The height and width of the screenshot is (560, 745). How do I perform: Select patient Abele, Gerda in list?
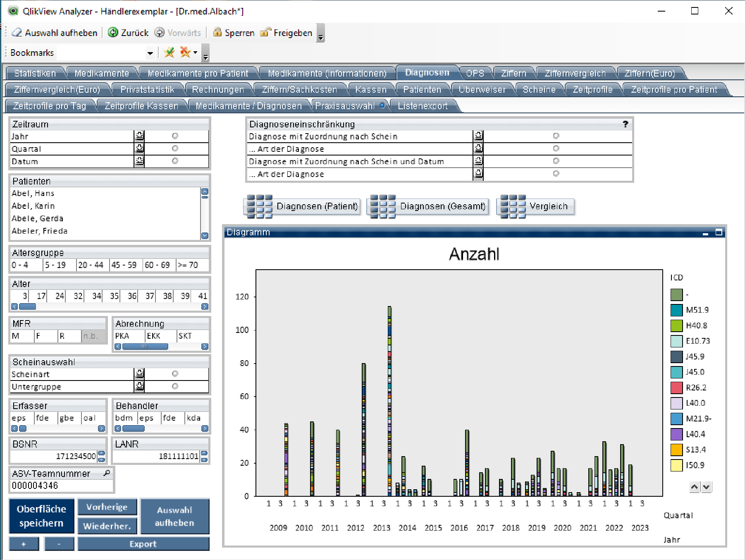[38, 218]
